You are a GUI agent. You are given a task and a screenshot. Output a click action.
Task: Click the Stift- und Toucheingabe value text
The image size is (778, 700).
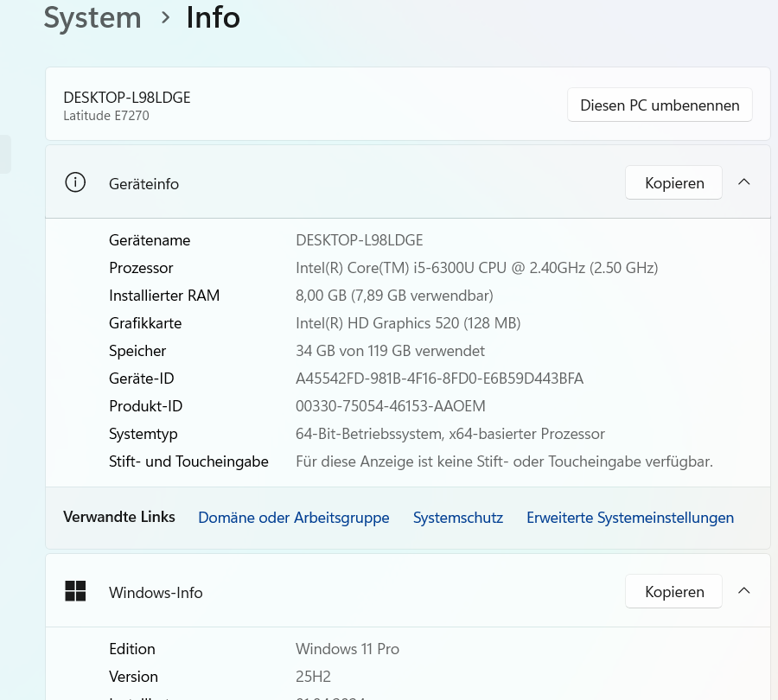pos(504,461)
